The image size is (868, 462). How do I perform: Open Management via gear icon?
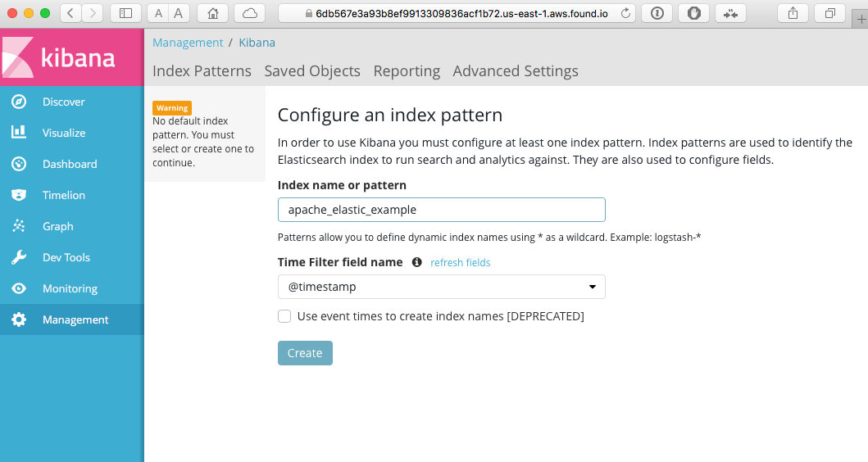click(19, 319)
